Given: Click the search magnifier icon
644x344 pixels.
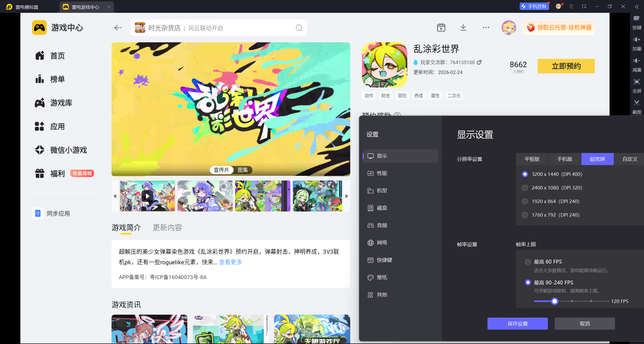Looking at the screenshot, I should [x=299, y=28].
